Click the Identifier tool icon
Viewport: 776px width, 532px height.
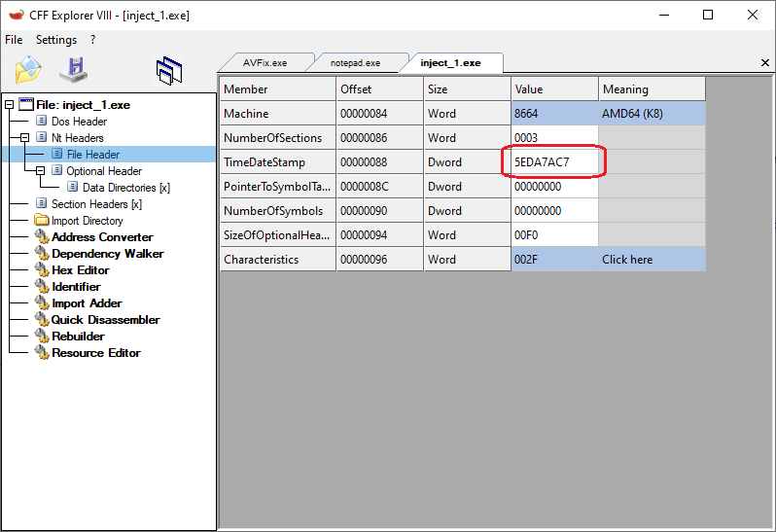(42, 287)
